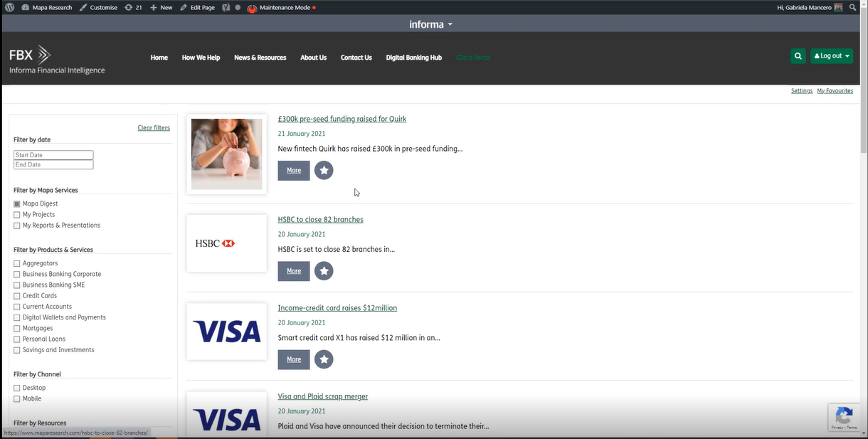
Task: Open £300k pre-seed funding Quirk article
Action: (342, 119)
